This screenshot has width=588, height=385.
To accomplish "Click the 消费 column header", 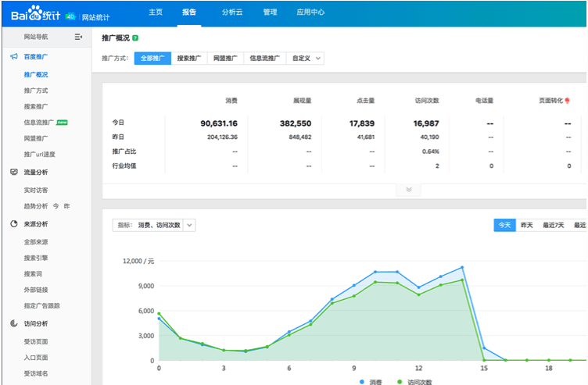I will (x=231, y=101).
